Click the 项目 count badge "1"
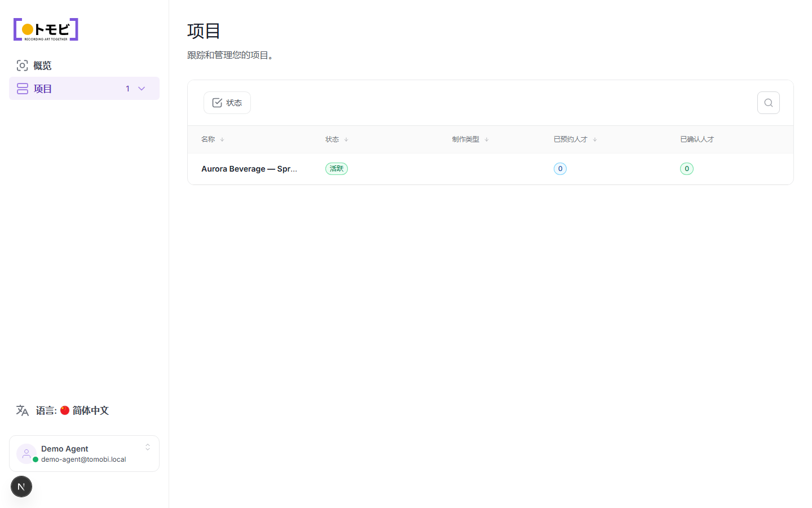The height and width of the screenshot is (508, 812). [x=128, y=89]
